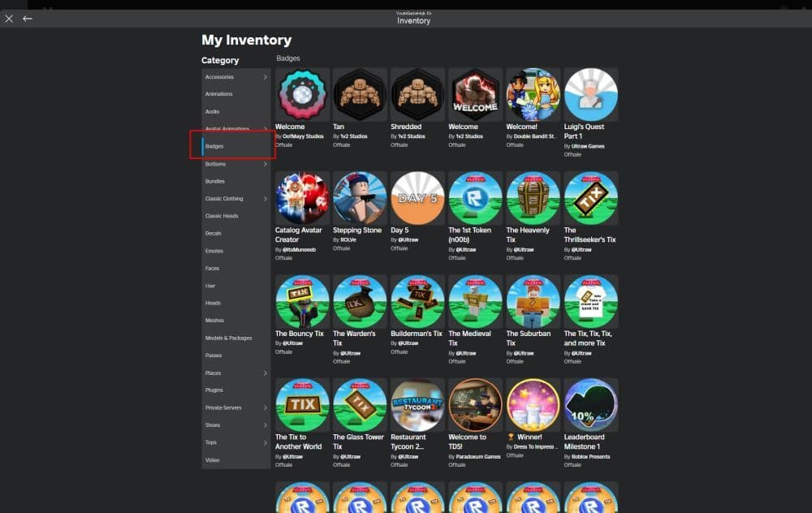
Task: Open the Stepping Stone badge
Action: click(x=359, y=196)
